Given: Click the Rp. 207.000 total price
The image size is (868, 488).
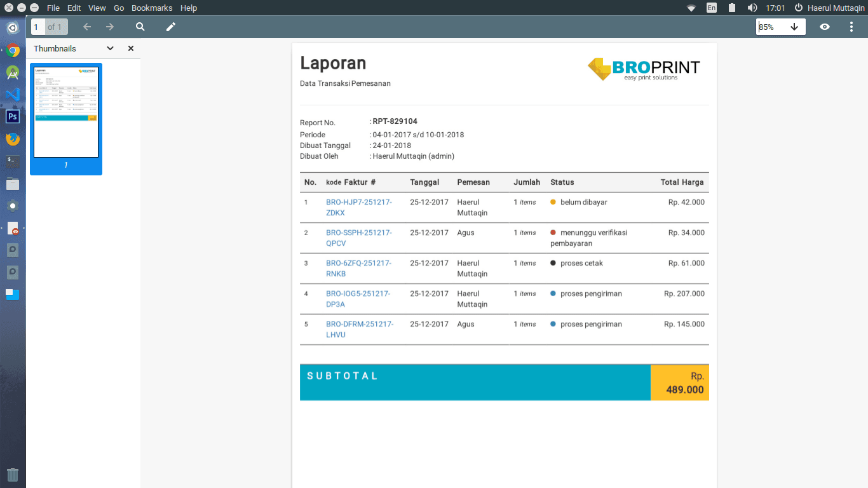Looking at the screenshot, I should (x=684, y=294).
